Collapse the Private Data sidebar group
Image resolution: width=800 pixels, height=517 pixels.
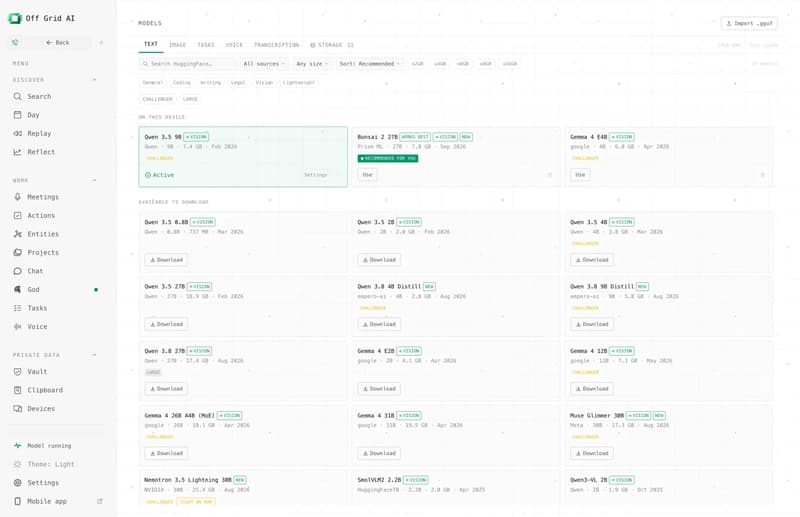94,355
